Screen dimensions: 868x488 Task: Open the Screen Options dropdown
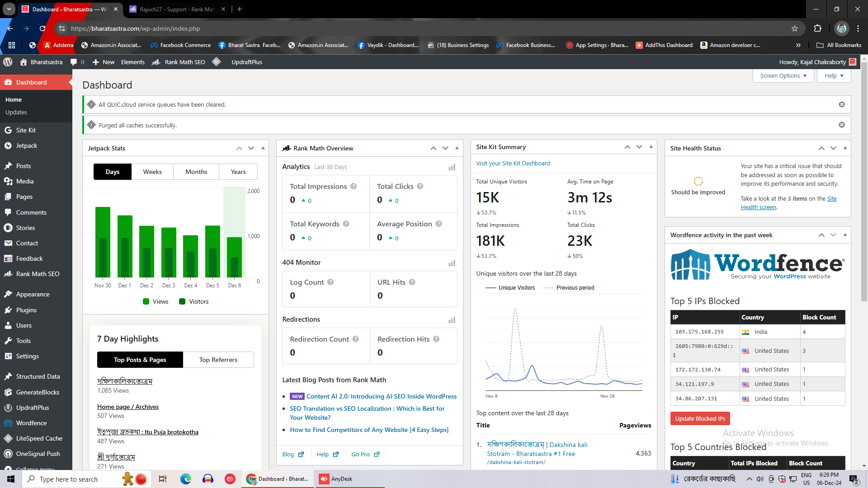(x=783, y=76)
